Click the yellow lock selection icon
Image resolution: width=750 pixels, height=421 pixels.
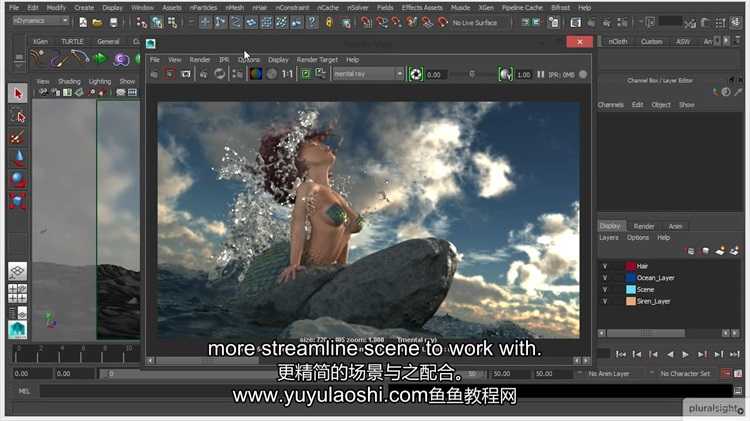[x=329, y=22]
